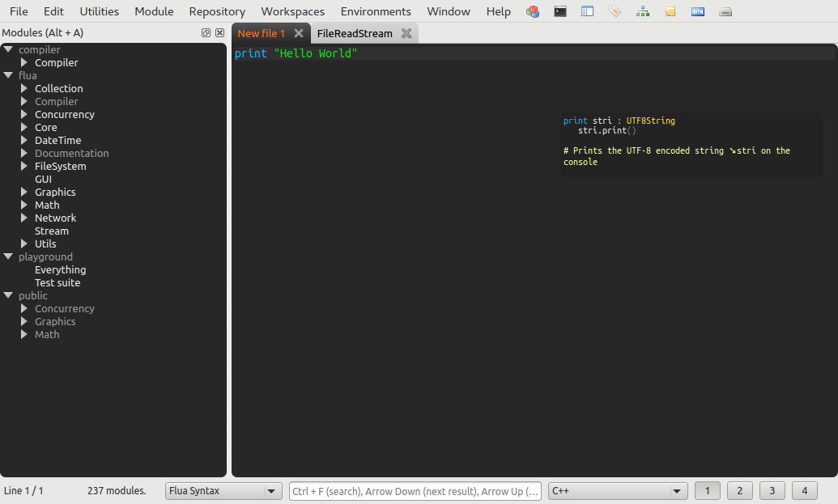
Task: Click the print keyword in editor
Action: pyautogui.click(x=251, y=53)
